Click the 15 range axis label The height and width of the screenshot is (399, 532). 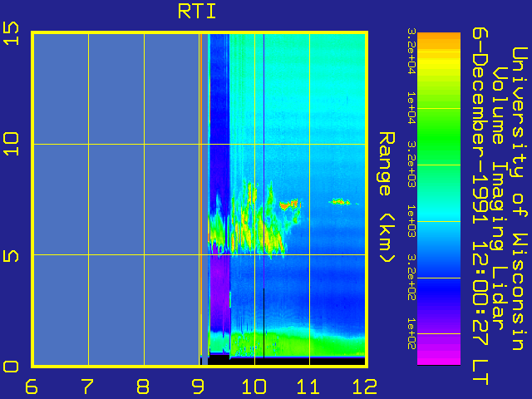tap(11, 33)
